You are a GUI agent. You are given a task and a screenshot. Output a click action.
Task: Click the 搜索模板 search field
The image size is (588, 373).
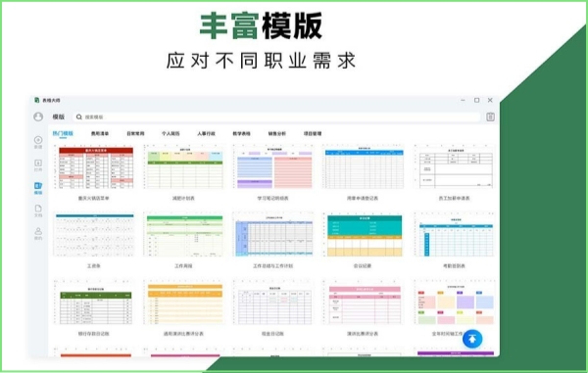pyautogui.click(x=276, y=117)
